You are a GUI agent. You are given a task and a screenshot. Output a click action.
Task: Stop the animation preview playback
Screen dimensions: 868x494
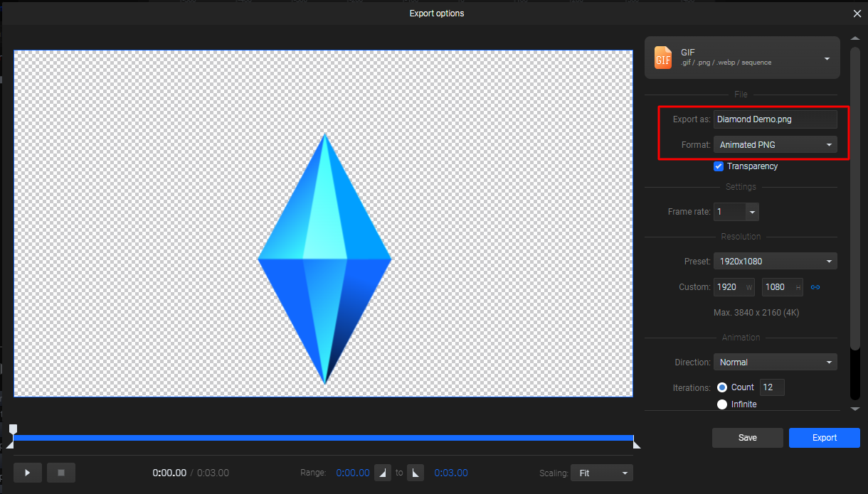[61, 473]
